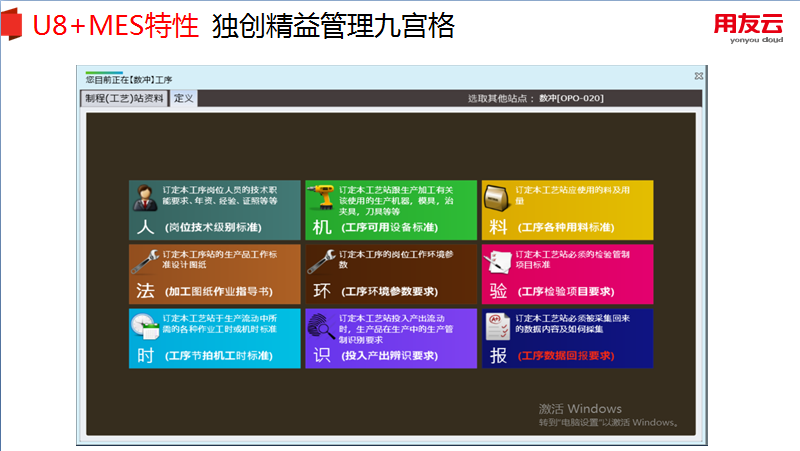Click the wrench icon on the 法 tile
Viewport: 800px width, 451px height.
[x=145, y=260]
